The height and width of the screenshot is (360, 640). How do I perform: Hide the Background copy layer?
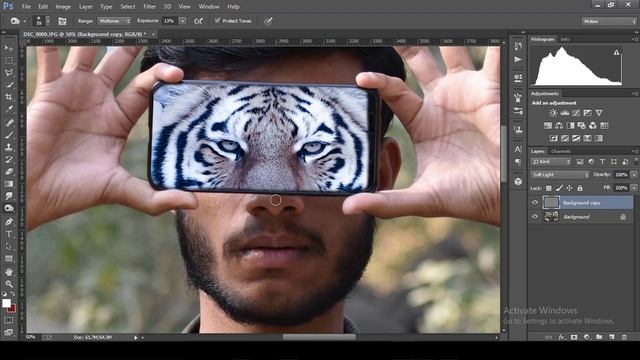[535, 202]
